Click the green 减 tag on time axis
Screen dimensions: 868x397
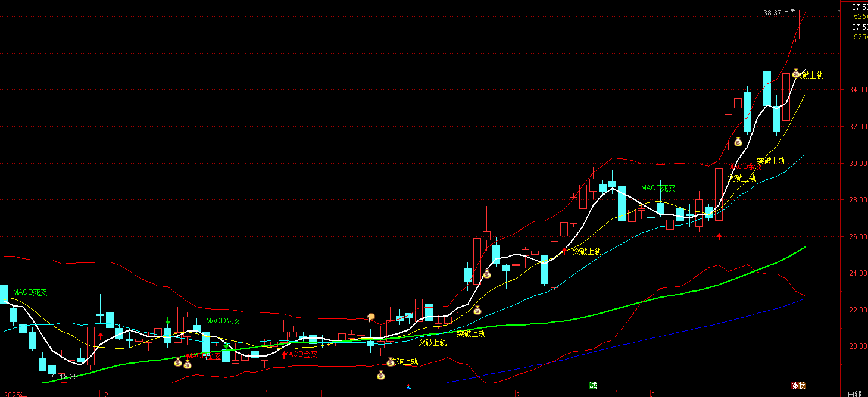pyautogui.click(x=593, y=386)
